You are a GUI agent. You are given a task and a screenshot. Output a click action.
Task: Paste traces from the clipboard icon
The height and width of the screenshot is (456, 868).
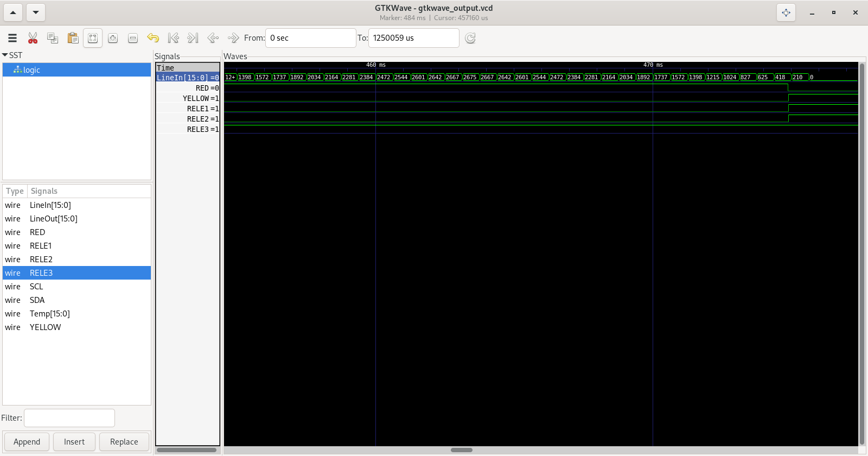(x=73, y=38)
